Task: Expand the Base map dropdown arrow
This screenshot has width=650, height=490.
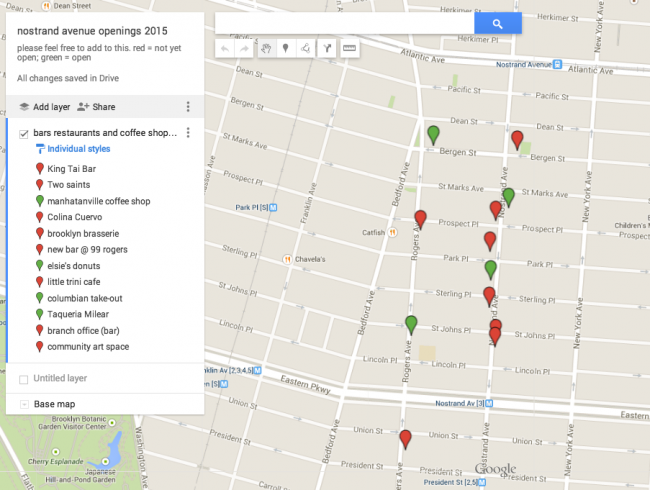Action: [24, 404]
